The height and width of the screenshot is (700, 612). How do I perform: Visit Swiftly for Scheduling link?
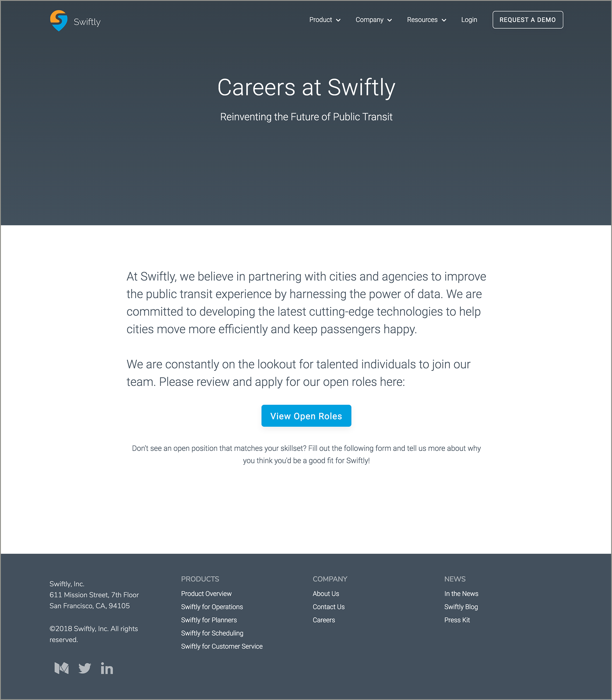[x=212, y=633]
